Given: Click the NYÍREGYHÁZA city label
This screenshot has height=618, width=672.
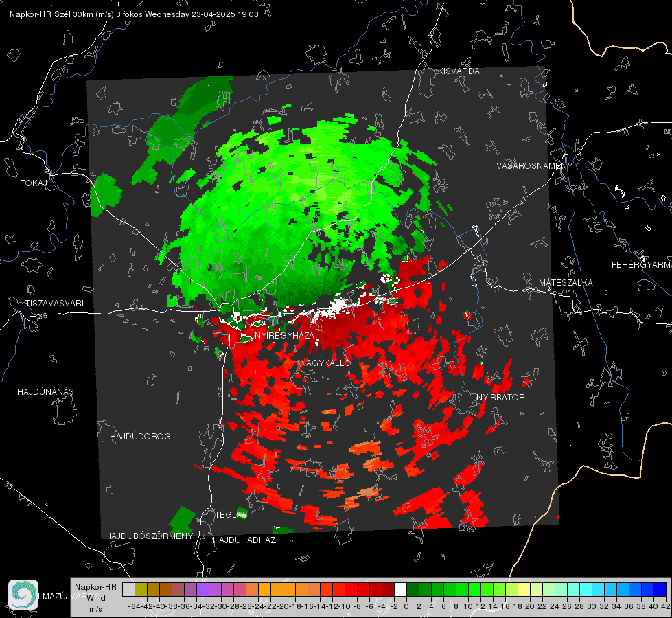Looking at the screenshot, I should [284, 335].
